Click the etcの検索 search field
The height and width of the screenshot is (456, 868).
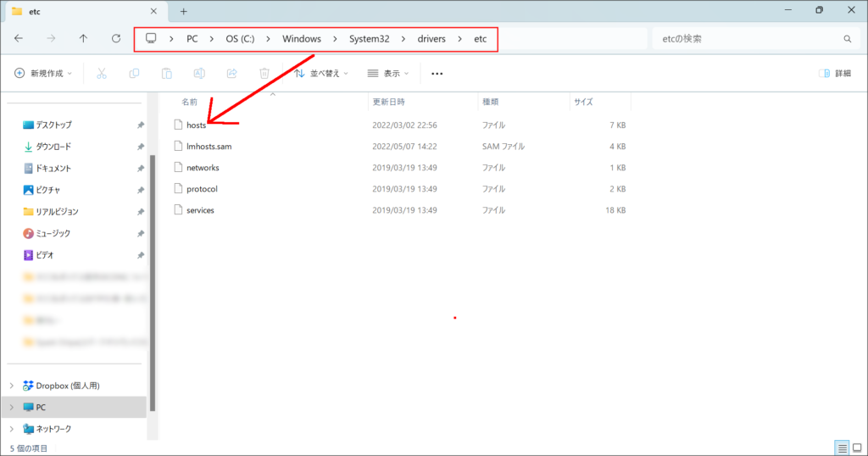[746, 39]
